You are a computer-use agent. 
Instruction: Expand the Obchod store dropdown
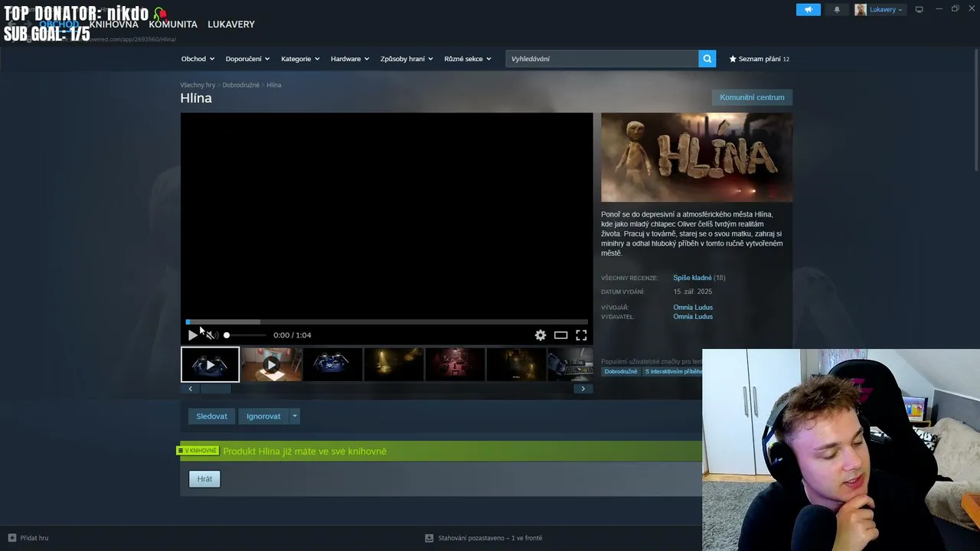[x=198, y=59]
